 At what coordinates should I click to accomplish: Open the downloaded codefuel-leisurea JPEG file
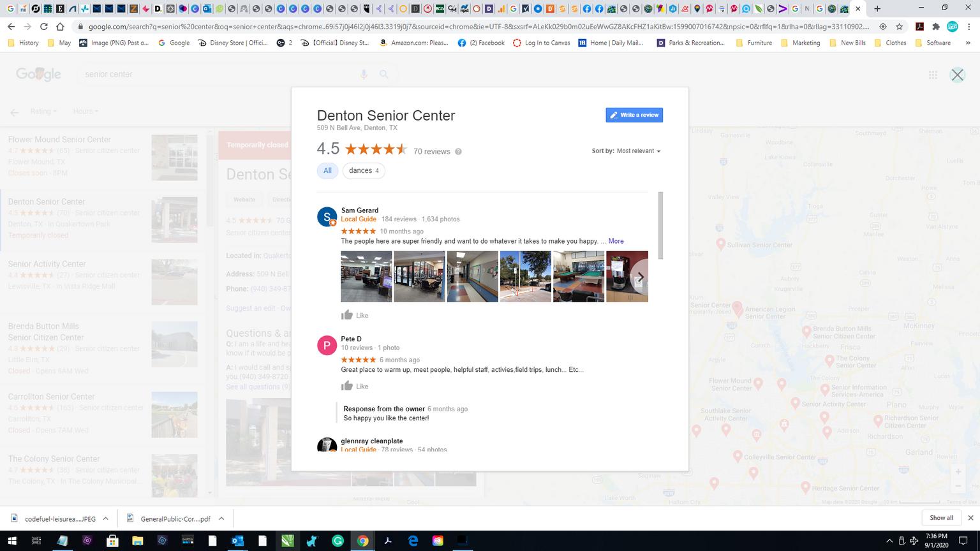click(54, 518)
